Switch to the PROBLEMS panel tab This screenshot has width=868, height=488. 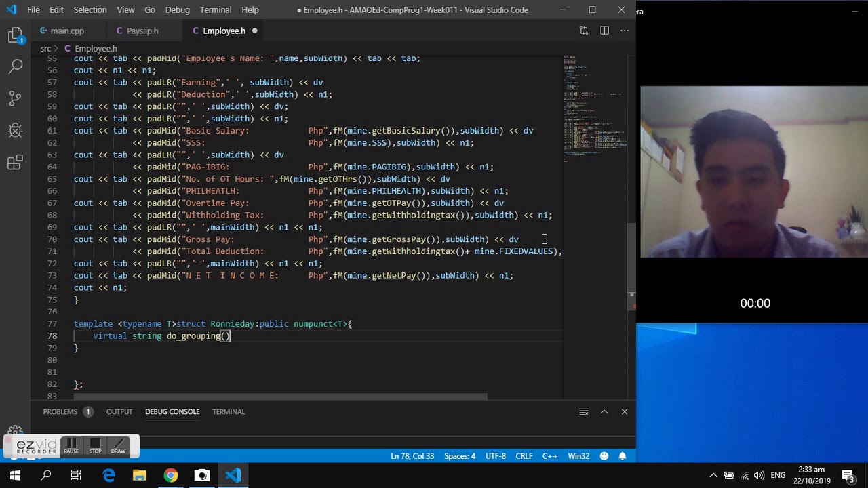tap(67, 411)
